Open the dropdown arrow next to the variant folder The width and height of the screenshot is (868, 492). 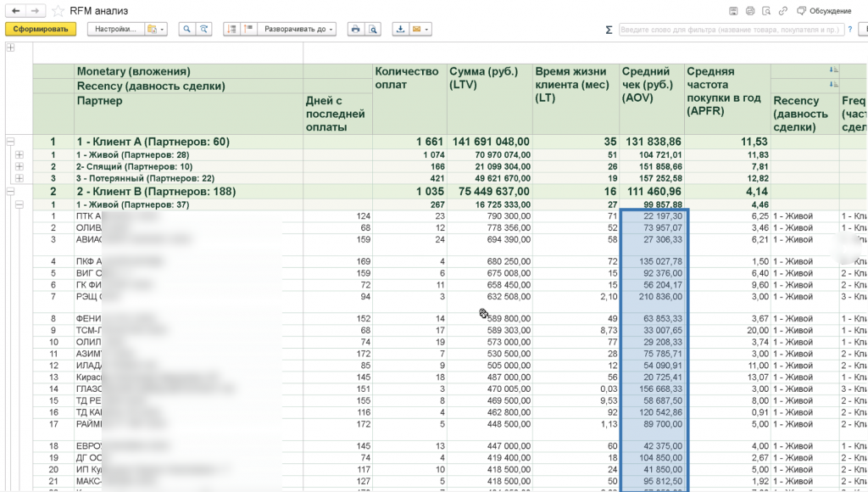[x=162, y=29]
